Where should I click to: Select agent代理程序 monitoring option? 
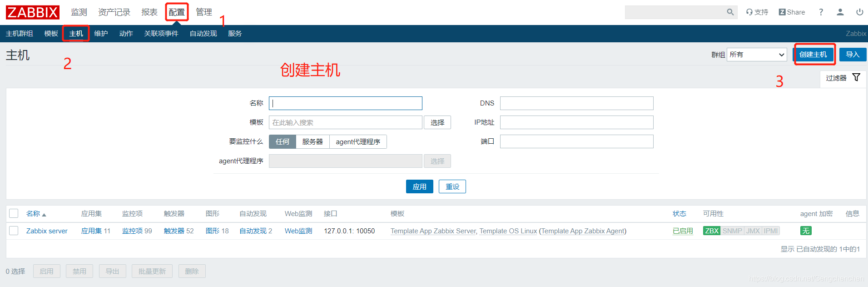pos(358,142)
